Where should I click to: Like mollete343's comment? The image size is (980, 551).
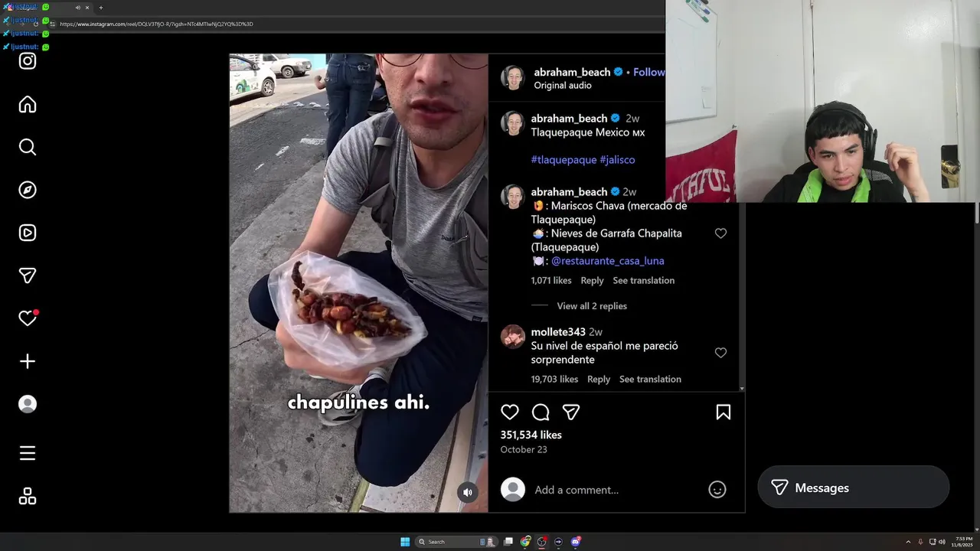click(720, 353)
